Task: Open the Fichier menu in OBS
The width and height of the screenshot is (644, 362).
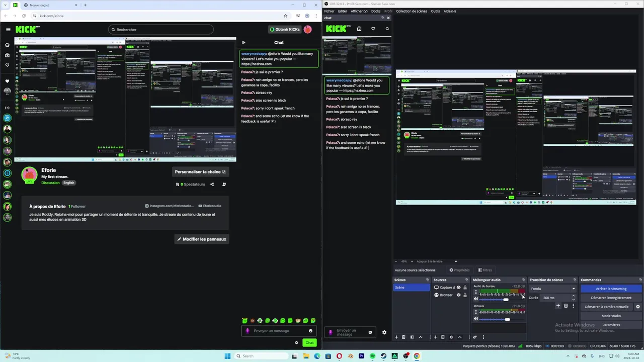Action: coord(330,11)
